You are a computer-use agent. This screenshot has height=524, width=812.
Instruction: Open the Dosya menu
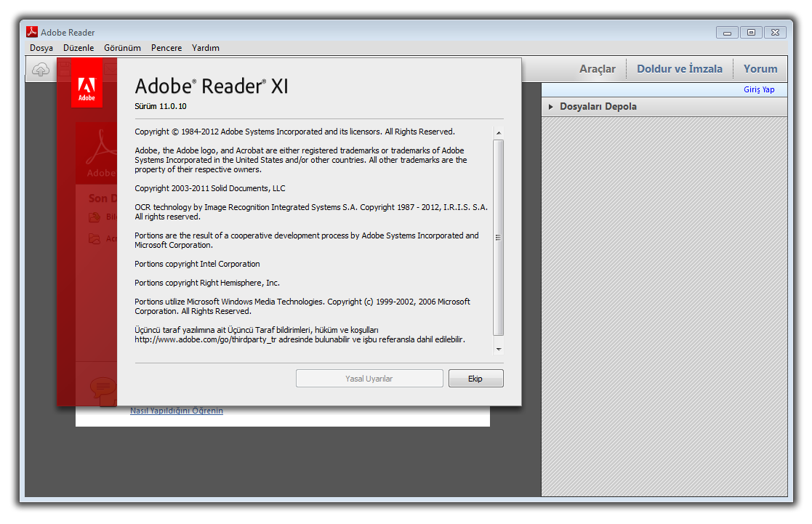(41, 48)
